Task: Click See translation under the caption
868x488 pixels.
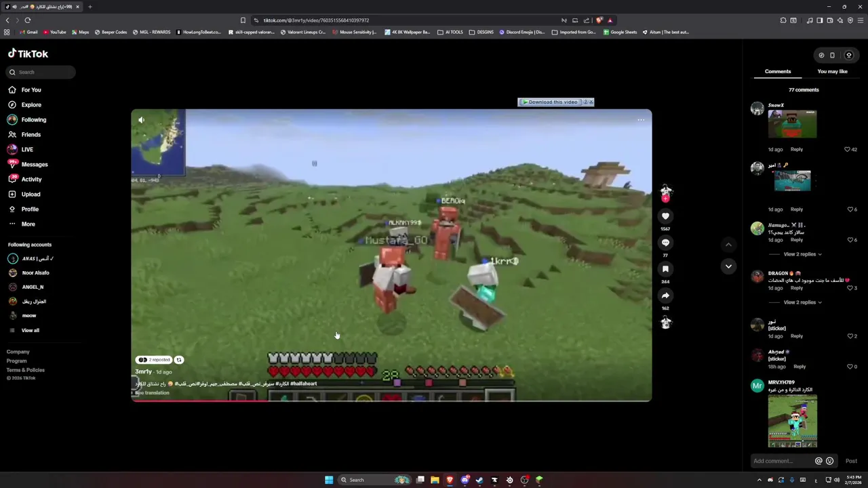Action: 152,392
